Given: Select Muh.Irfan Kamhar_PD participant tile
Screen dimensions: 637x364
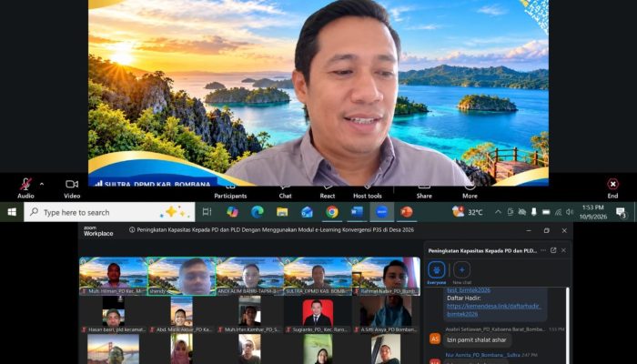Looking at the screenshot, I should [250, 315].
